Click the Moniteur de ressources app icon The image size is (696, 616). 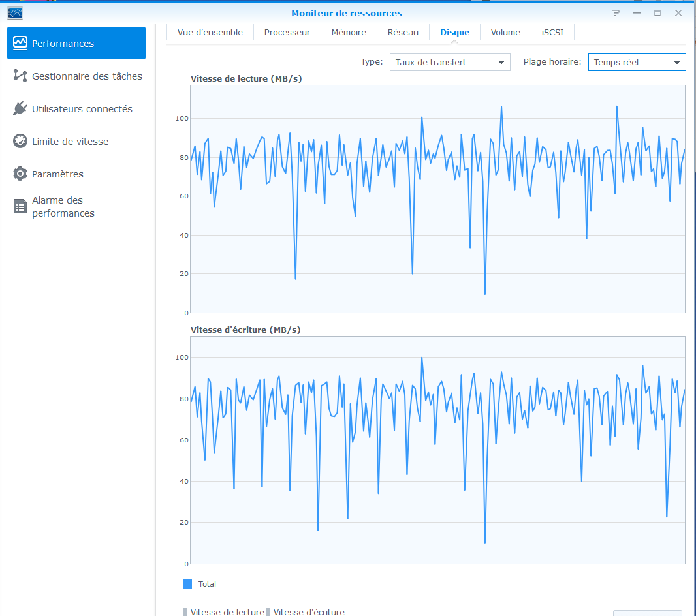14,13
